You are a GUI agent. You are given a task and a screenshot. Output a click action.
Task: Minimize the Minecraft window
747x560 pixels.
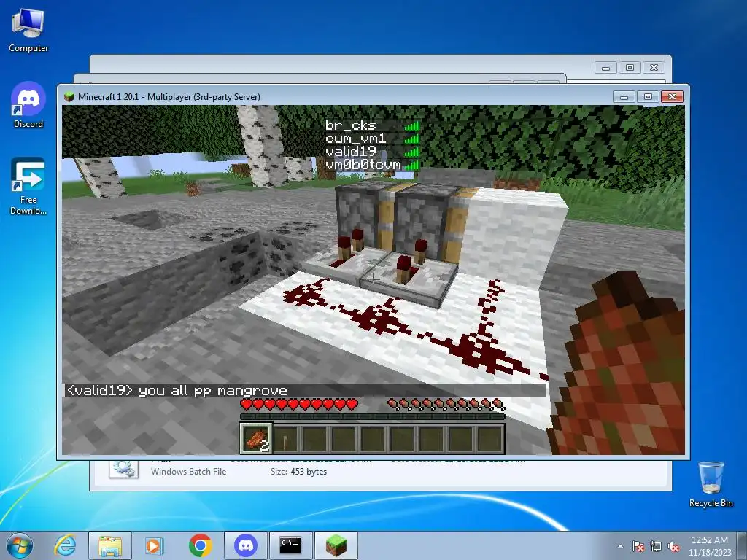tap(624, 97)
